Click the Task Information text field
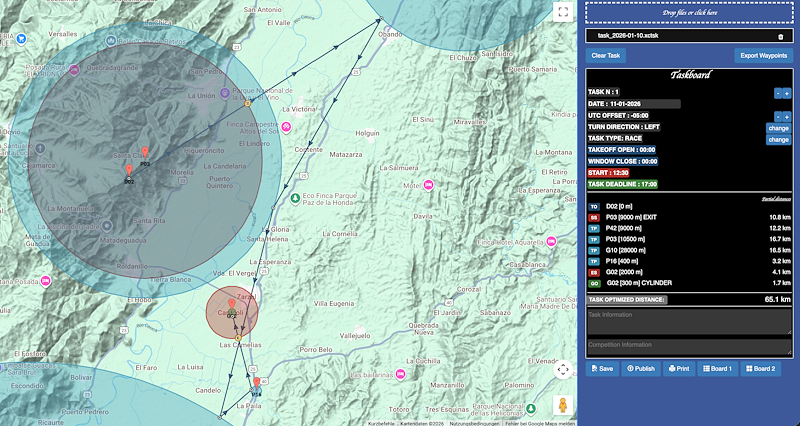The image size is (800, 426). 689,321
